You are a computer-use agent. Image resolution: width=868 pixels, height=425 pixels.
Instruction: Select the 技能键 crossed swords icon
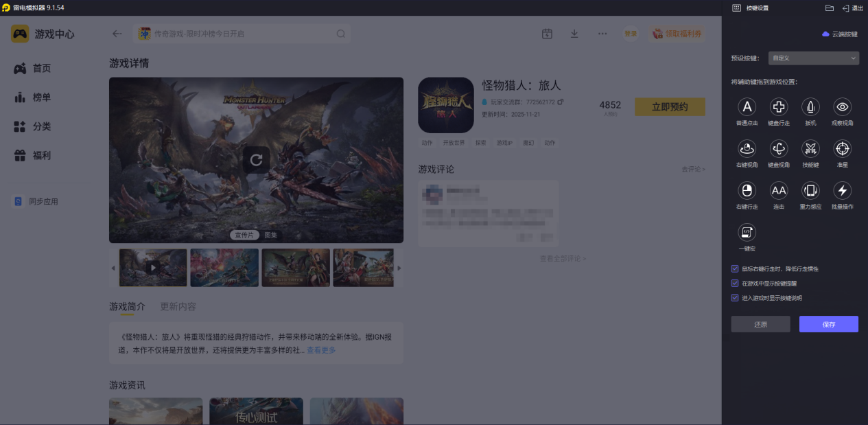810,148
